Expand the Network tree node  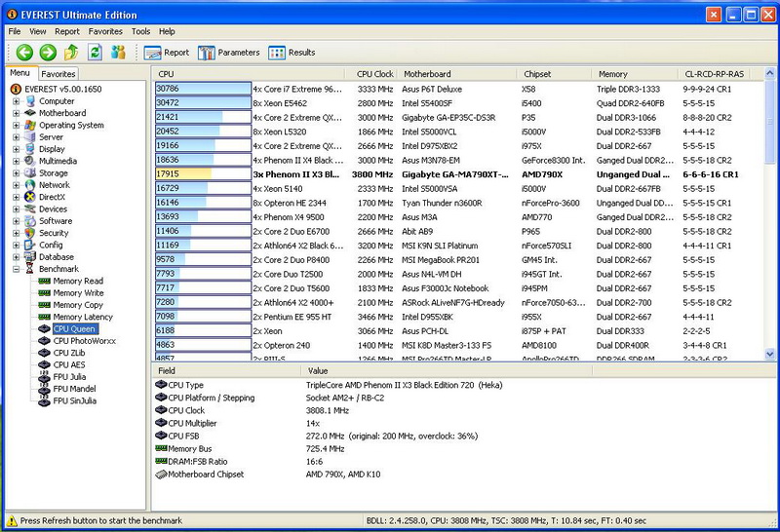pos(16,184)
